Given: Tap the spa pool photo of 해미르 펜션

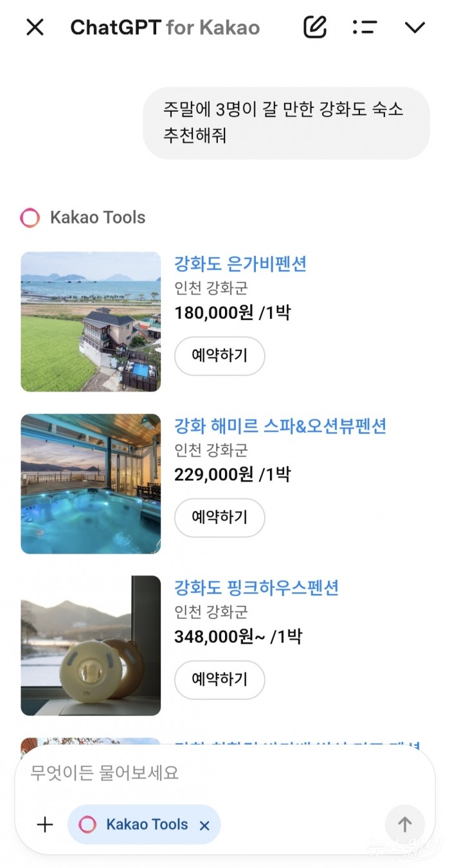Looking at the screenshot, I should (x=90, y=484).
